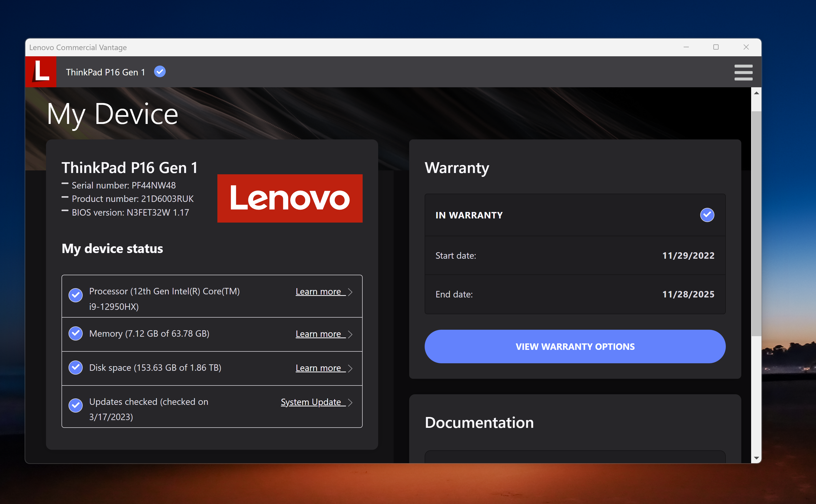This screenshot has width=816, height=504.
Task: Open the hamburger menu
Action: (743, 72)
